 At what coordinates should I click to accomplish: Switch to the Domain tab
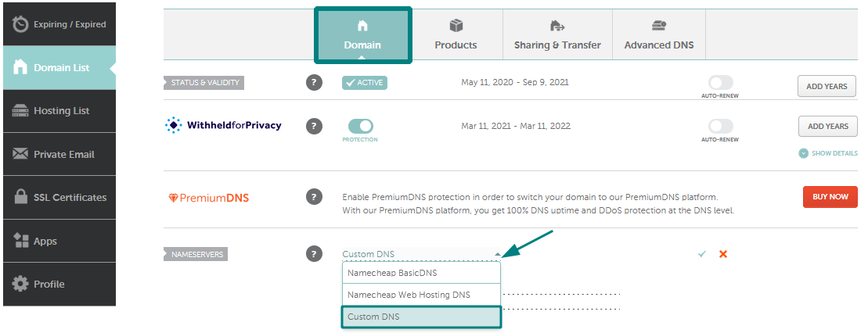(362, 35)
